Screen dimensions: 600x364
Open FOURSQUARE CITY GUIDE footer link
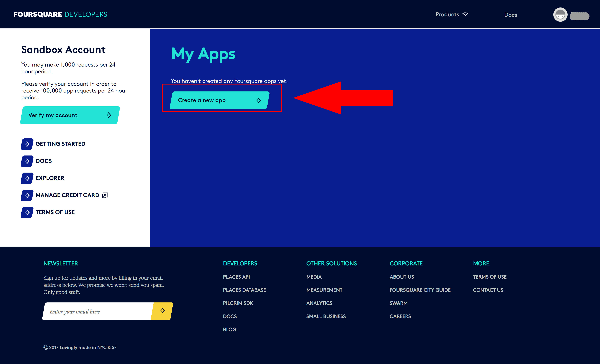[420, 290]
